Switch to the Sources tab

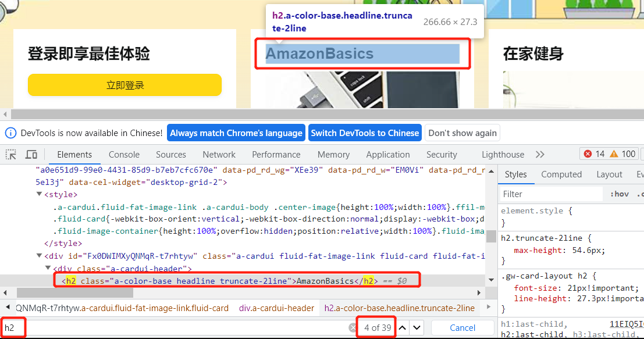[171, 155]
